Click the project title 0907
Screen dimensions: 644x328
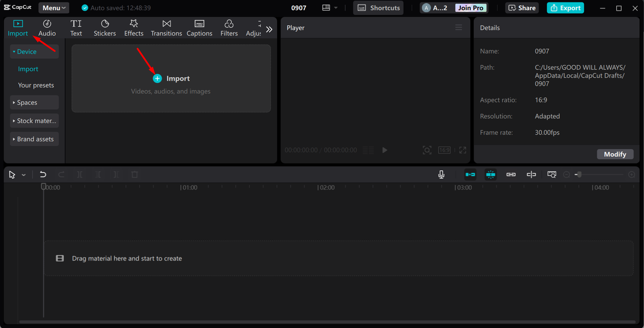pyautogui.click(x=299, y=8)
